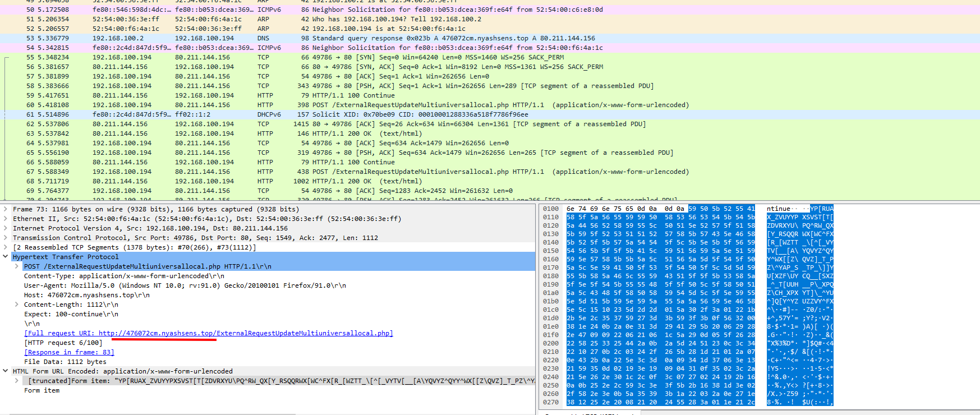Collapse HTML Form URL Encoded section
This screenshot has height=415, width=980.
(x=6, y=371)
